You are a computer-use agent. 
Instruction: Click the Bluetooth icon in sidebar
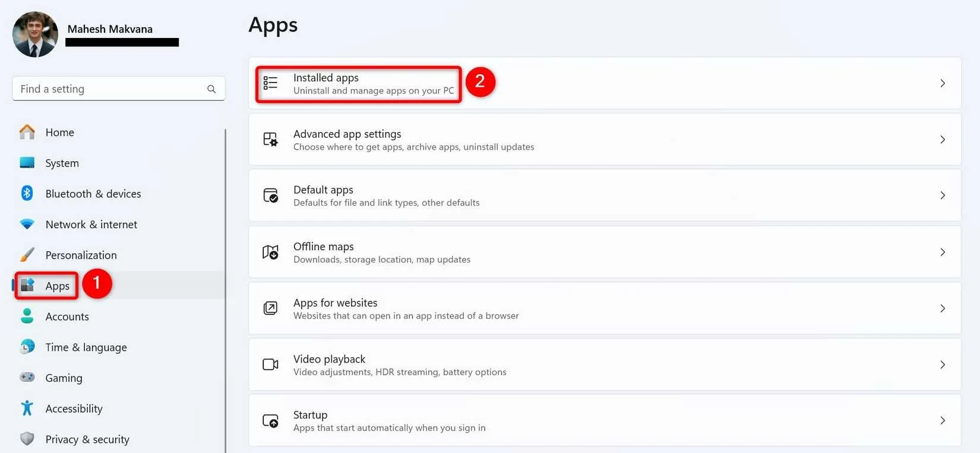(x=27, y=193)
